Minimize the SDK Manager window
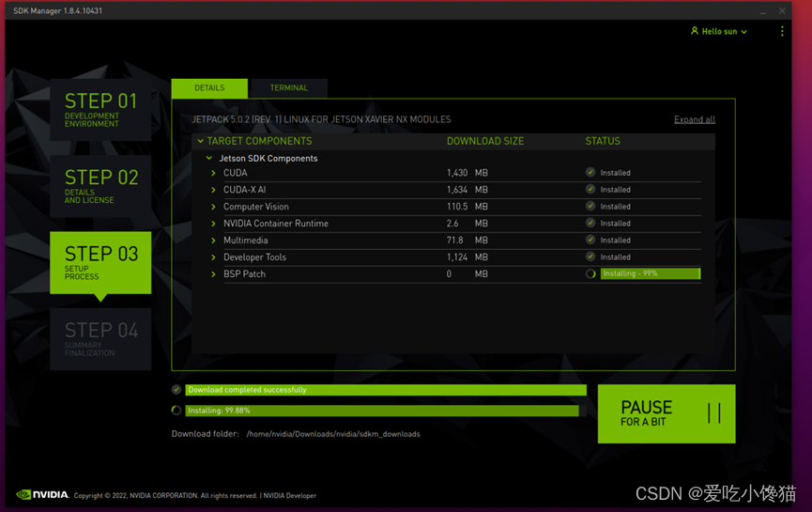This screenshot has height=512, width=812. pyautogui.click(x=763, y=11)
